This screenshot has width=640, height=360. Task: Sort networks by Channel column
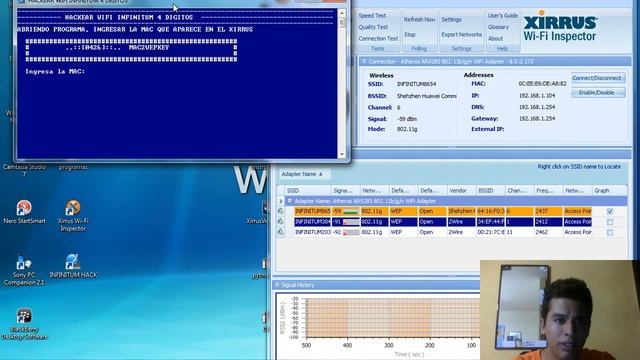pyautogui.click(x=519, y=190)
